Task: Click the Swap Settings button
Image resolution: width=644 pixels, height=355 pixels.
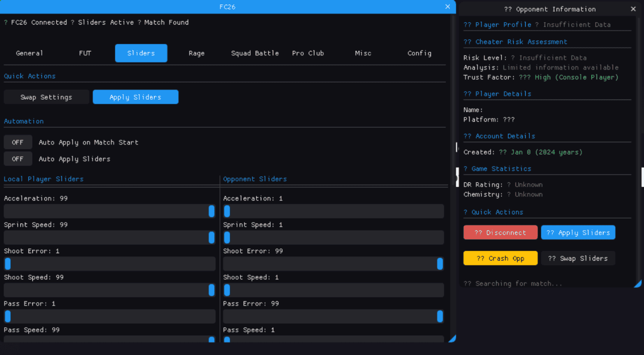Action: [46, 97]
